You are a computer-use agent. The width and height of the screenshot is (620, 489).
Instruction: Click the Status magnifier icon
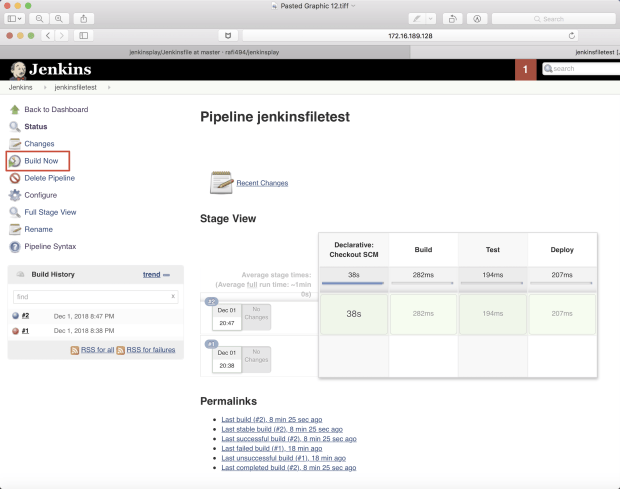click(x=15, y=126)
